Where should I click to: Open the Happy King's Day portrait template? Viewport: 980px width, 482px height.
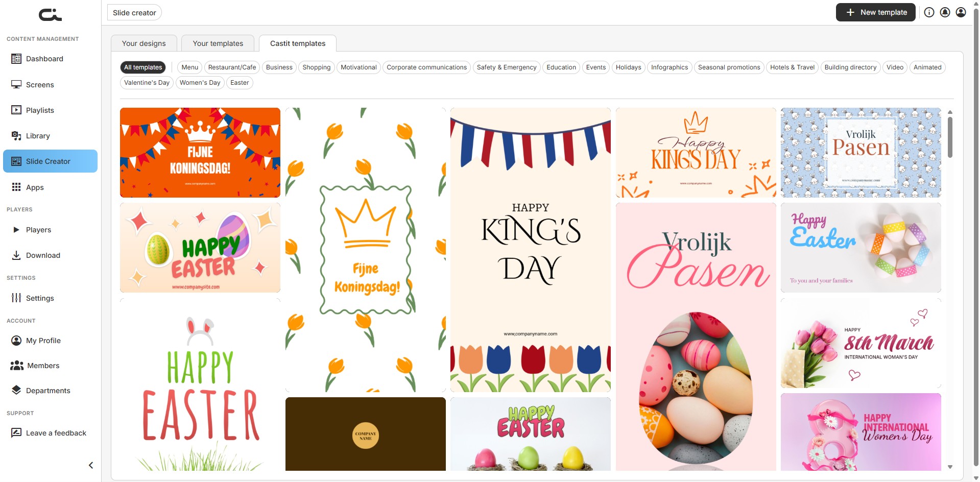531,250
